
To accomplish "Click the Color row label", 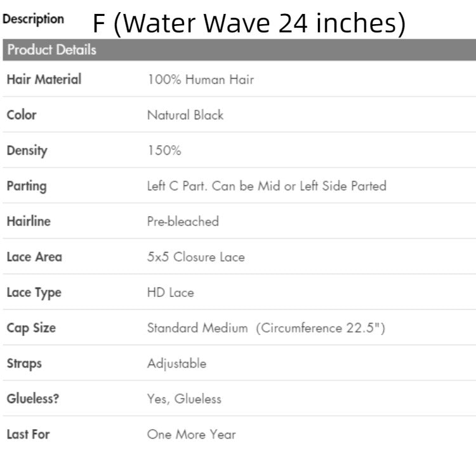I will 22,115.
